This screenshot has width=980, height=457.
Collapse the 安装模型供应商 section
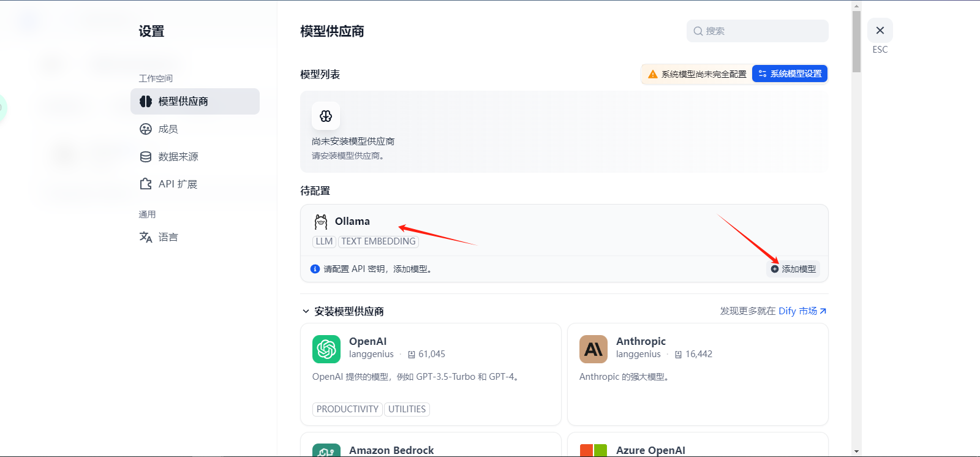[x=306, y=311]
